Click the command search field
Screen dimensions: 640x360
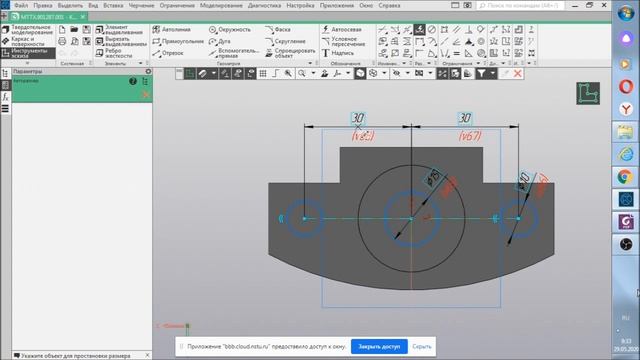pyautogui.click(x=521, y=6)
